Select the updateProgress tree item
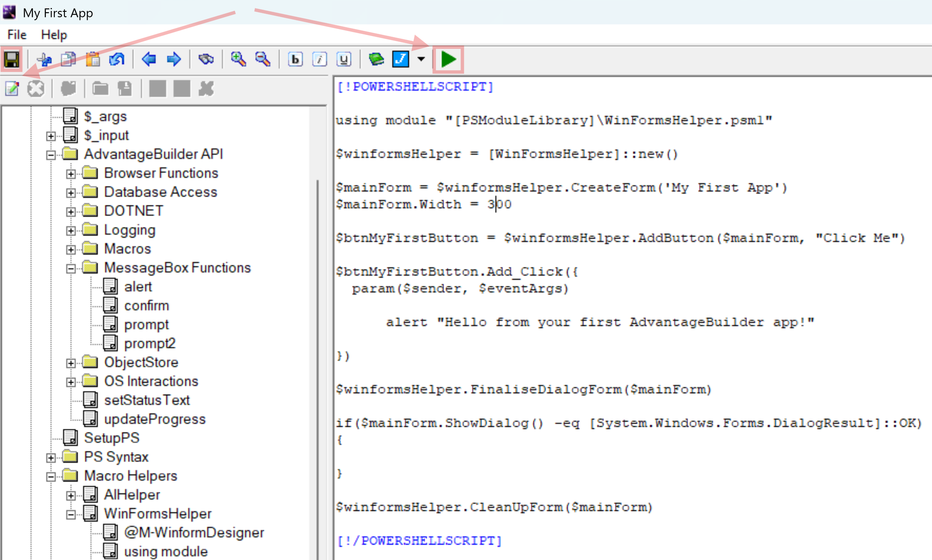This screenshot has height=560, width=932. (x=155, y=420)
